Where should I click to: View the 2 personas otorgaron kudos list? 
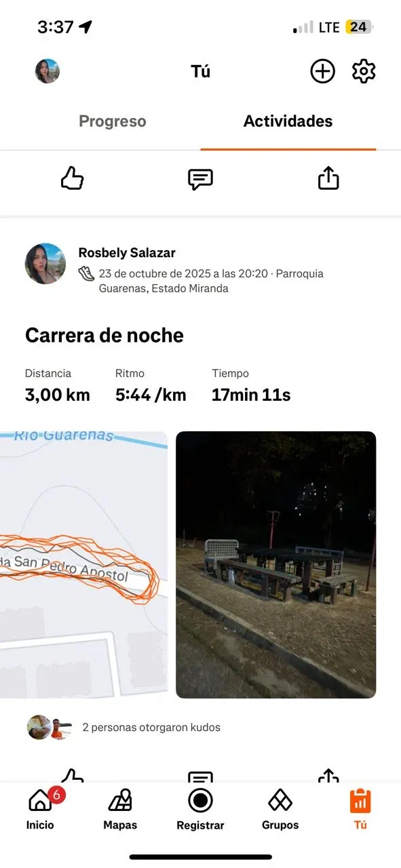coord(151,727)
